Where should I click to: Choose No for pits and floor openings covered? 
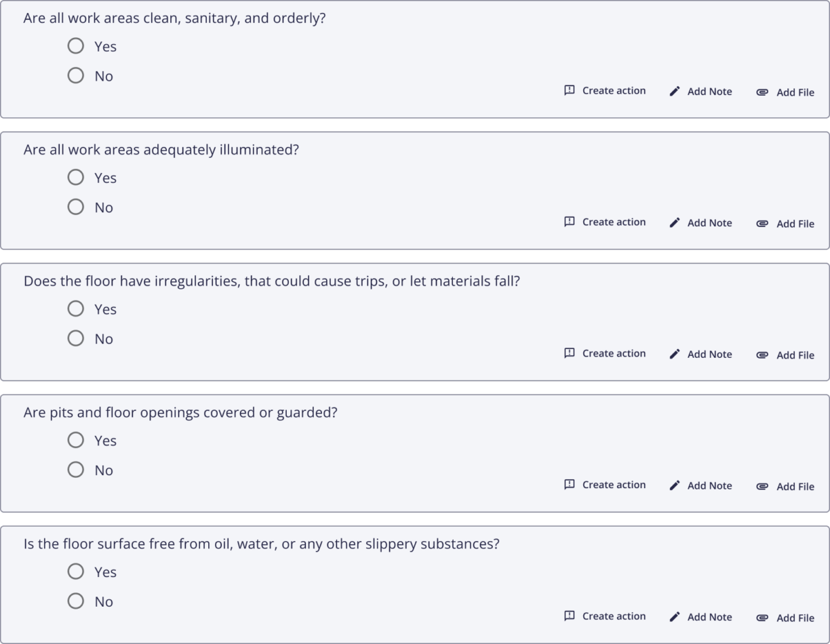76,469
